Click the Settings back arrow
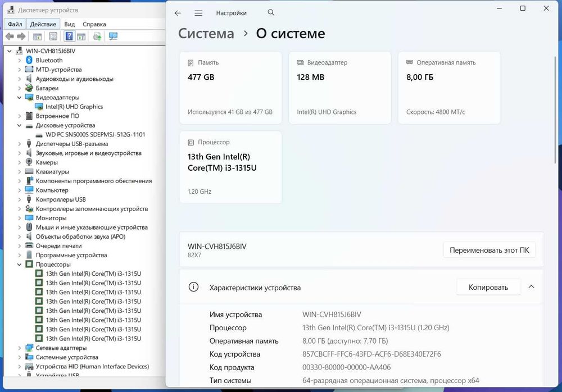This screenshot has height=392, width=562. pyautogui.click(x=178, y=13)
